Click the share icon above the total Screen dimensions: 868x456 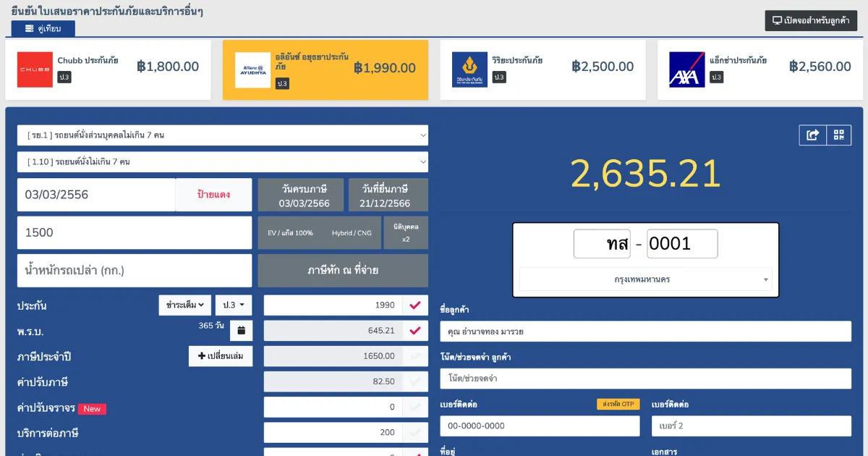tap(812, 135)
